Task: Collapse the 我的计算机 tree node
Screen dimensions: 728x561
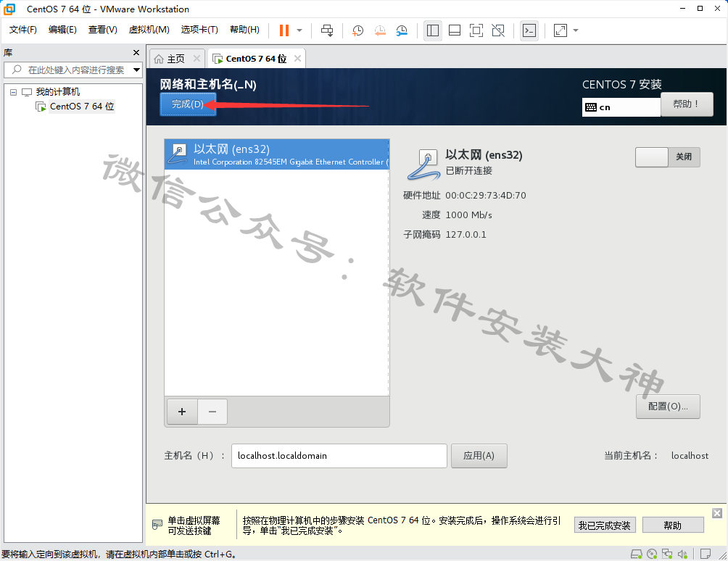Action: (x=14, y=92)
